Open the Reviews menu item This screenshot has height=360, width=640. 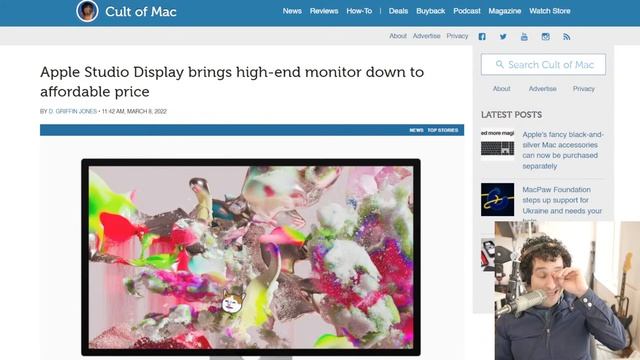(324, 11)
